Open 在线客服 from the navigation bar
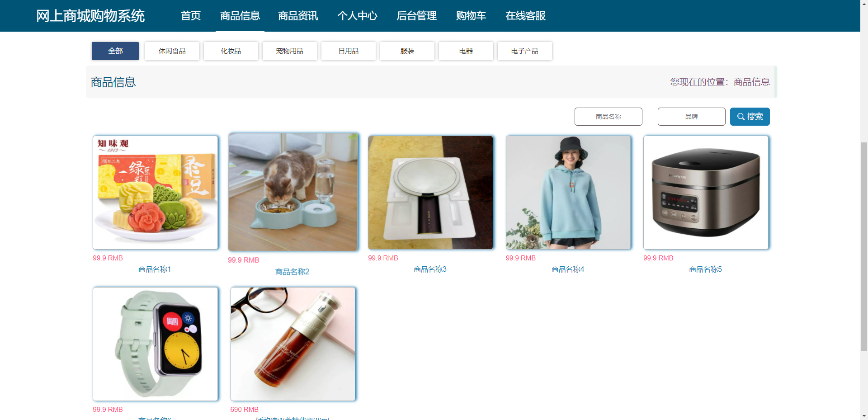 pyautogui.click(x=525, y=16)
